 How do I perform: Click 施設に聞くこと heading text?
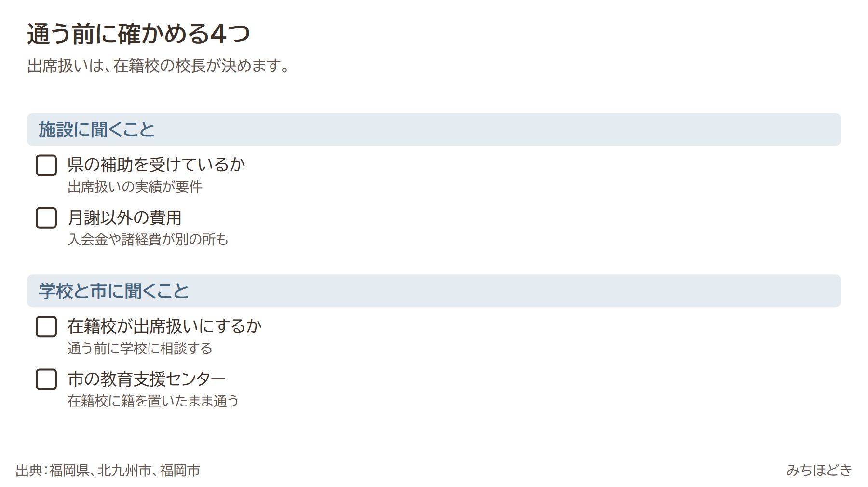pyautogui.click(x=96, y=130)
